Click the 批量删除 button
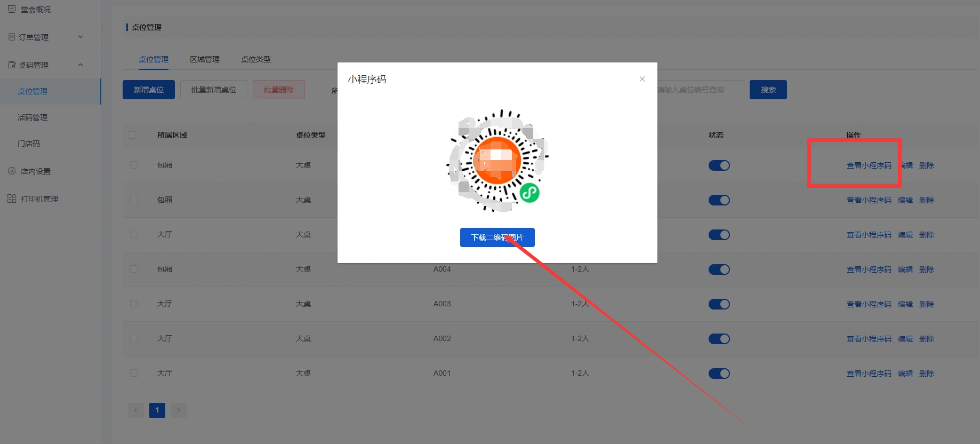The width and height of the screenshot is (980, 444). [279, 90]
